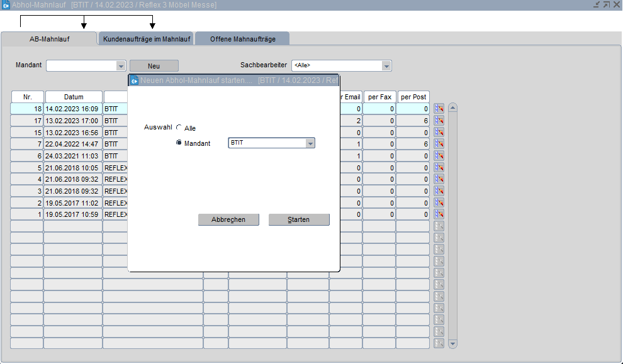Open the row icon for run Nr. 5
The width and height of the screenshot is (623, 364).
(x=439, y=167)
